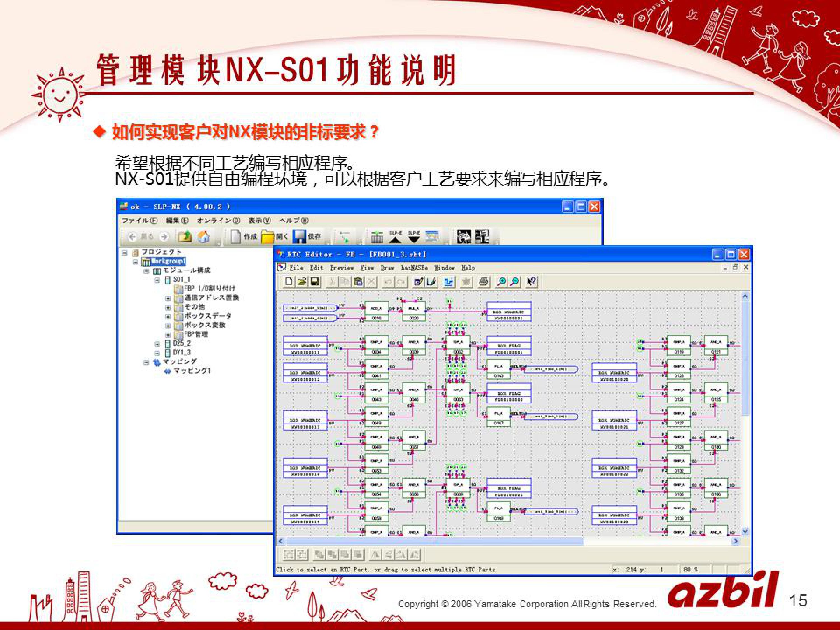Select マッピング1 tree item
The height and width of the screenshot is (630, 840).
tap(192, 371)
